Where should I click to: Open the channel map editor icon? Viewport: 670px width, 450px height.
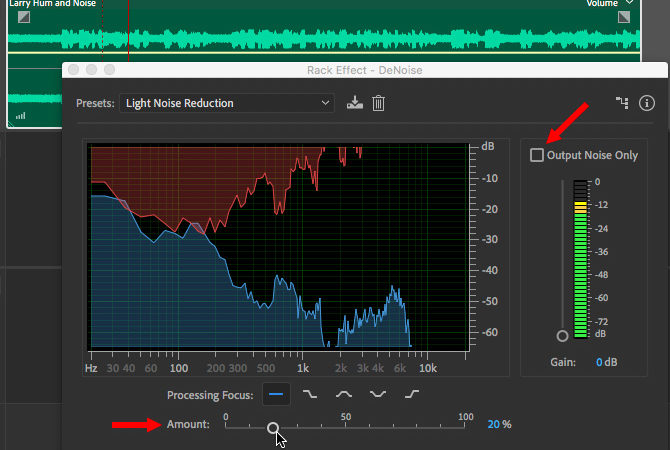pyautogui.click(x=622, y=103)
